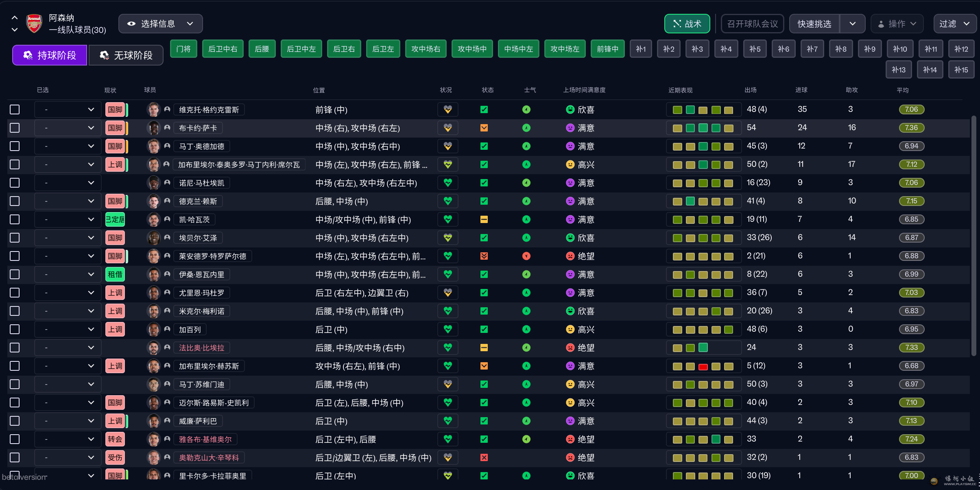Switch to the 无球阶段 tab
The image size is (980, 490).
click(x=126, y=55)
